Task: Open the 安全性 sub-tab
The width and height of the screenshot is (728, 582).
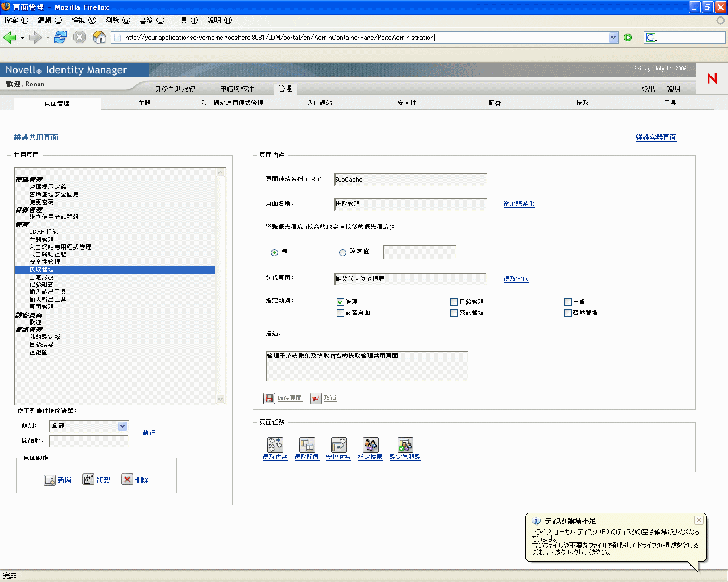Action: click(407, 103)
